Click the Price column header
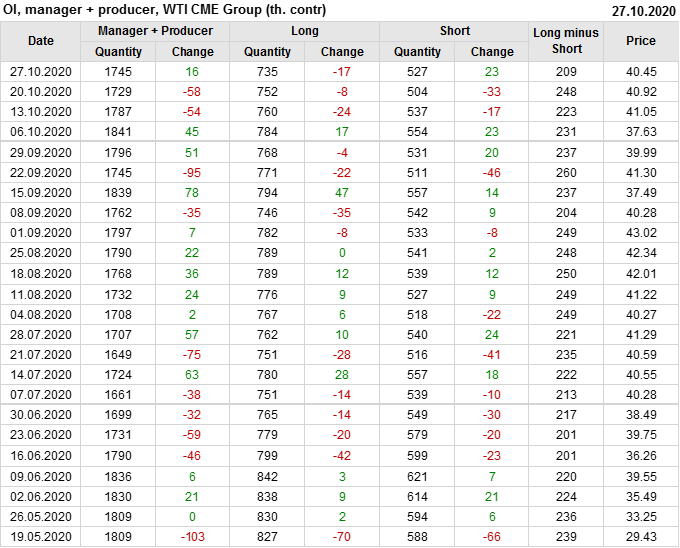680x548 pixels. 641,41
